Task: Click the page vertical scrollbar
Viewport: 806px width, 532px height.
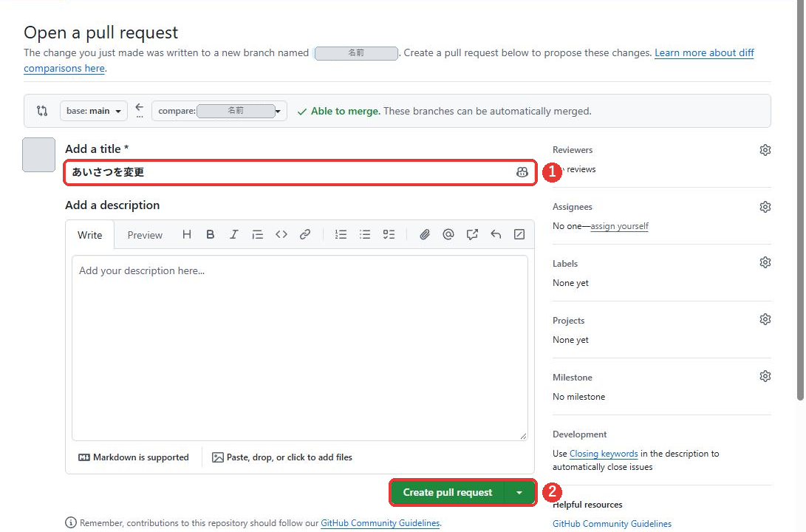Action: coord(800,200)
